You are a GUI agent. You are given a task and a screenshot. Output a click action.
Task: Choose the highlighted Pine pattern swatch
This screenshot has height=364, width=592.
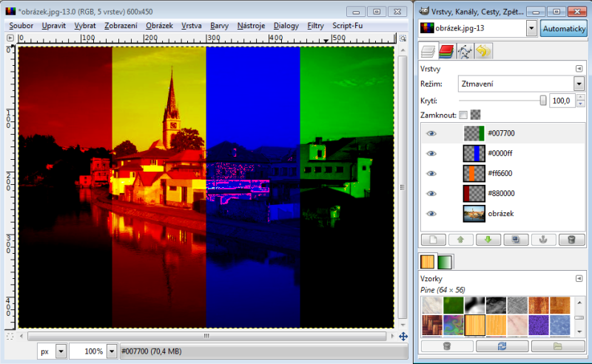pos(474,325)
